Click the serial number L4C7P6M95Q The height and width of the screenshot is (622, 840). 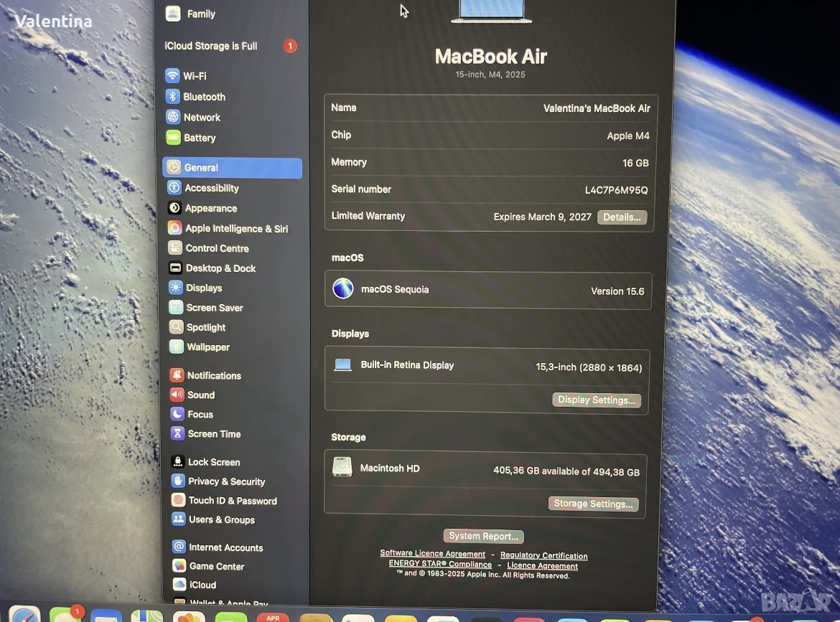click(x=616, y=190)
